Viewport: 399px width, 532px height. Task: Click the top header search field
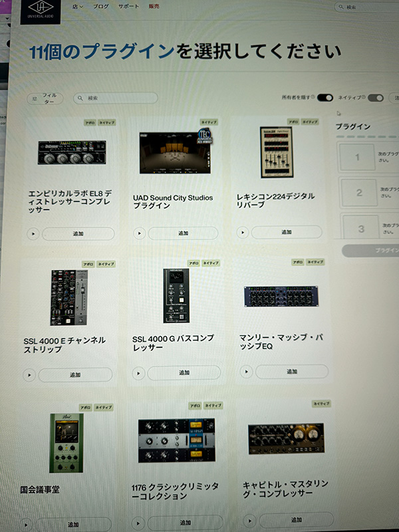[366, 7]
